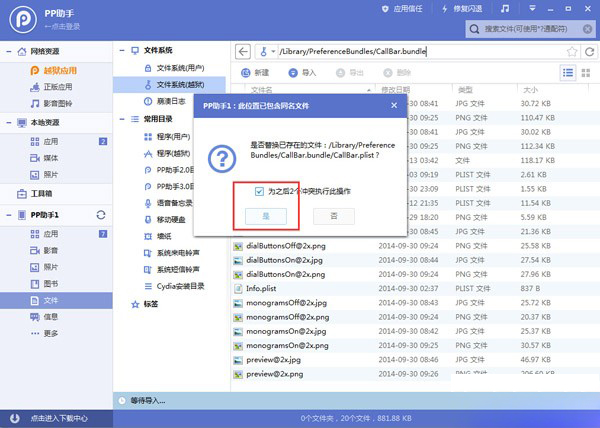Select 文件系统(用户) tree item

174,68
